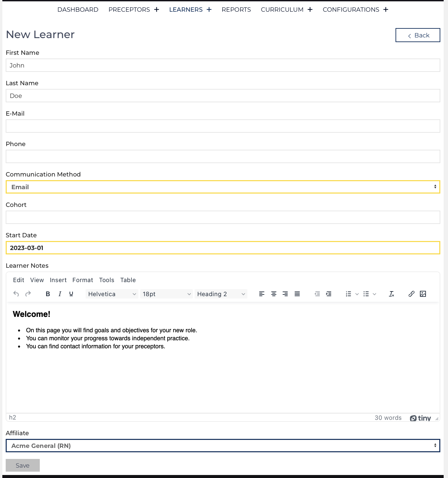448x478 pixels.
Task: Insert a bullet list
Action: (366, 294)
